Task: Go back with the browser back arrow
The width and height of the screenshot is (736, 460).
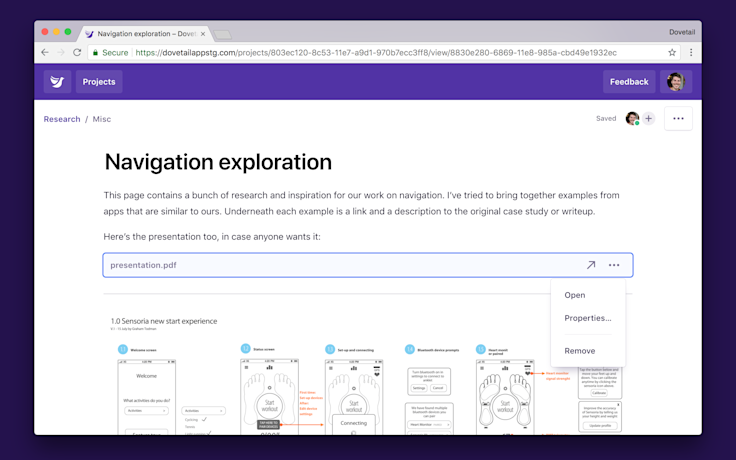Action: (x=45, y=53)
